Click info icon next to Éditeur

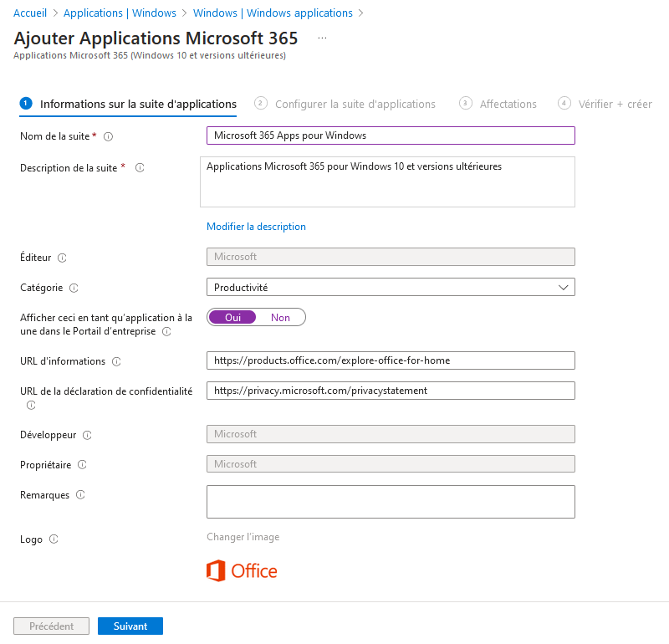point(62,258)
